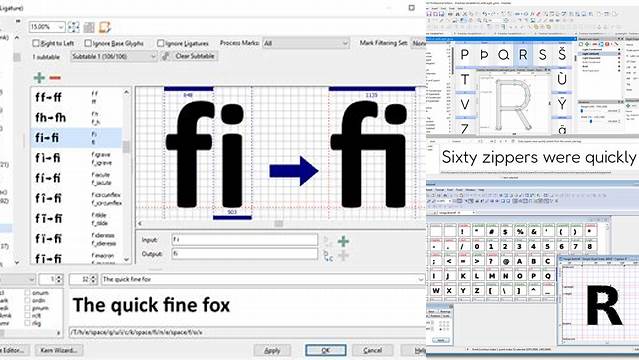Click the ligature list scroll-up arrow

pyautogui.click(x=126, y=93)
